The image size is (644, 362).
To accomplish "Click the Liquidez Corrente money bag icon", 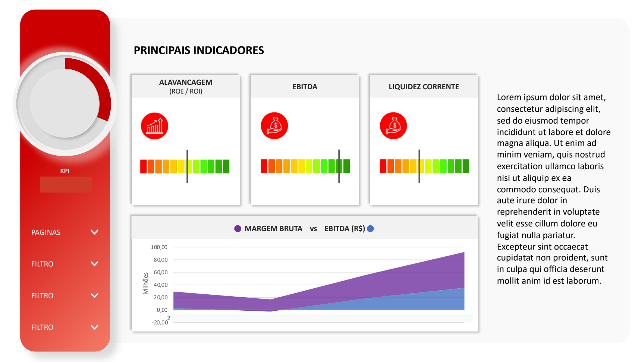I will pos(393,126).
